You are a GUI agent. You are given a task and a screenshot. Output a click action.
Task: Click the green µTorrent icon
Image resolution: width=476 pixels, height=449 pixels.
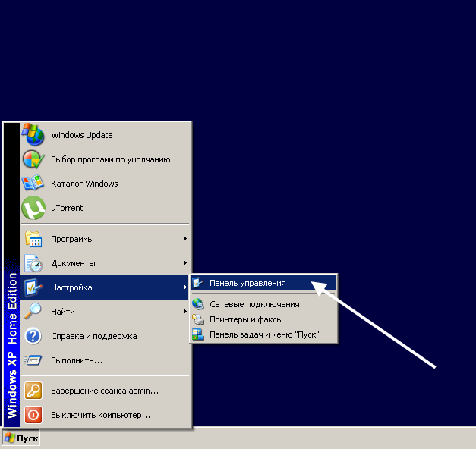[33, 208]
